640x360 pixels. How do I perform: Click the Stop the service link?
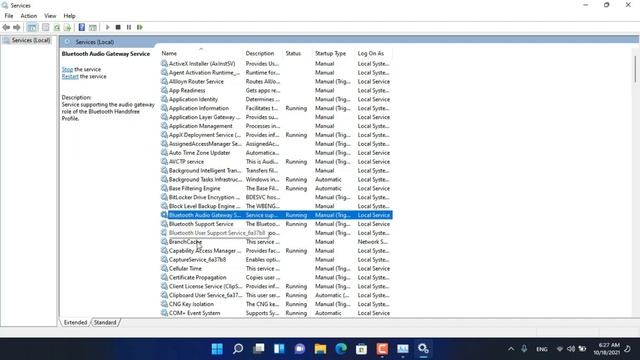tap(67, 69)
